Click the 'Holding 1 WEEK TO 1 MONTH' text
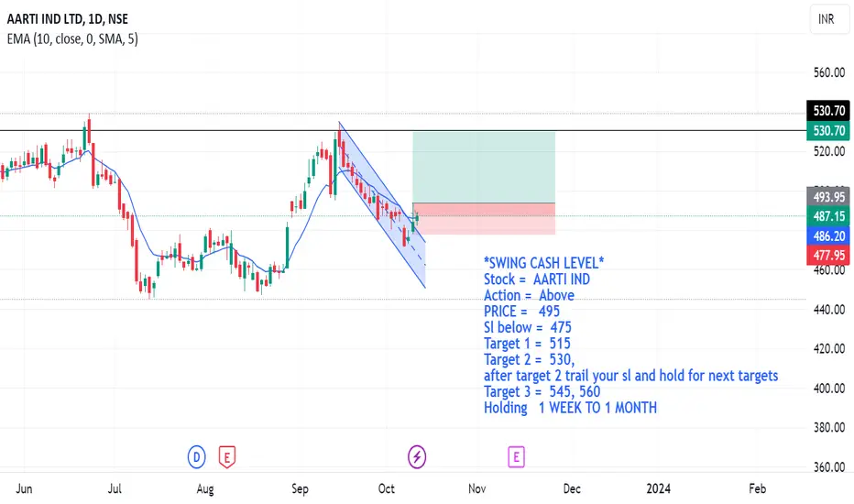This screenshot has width=854, height=504. tap(570, 408)
